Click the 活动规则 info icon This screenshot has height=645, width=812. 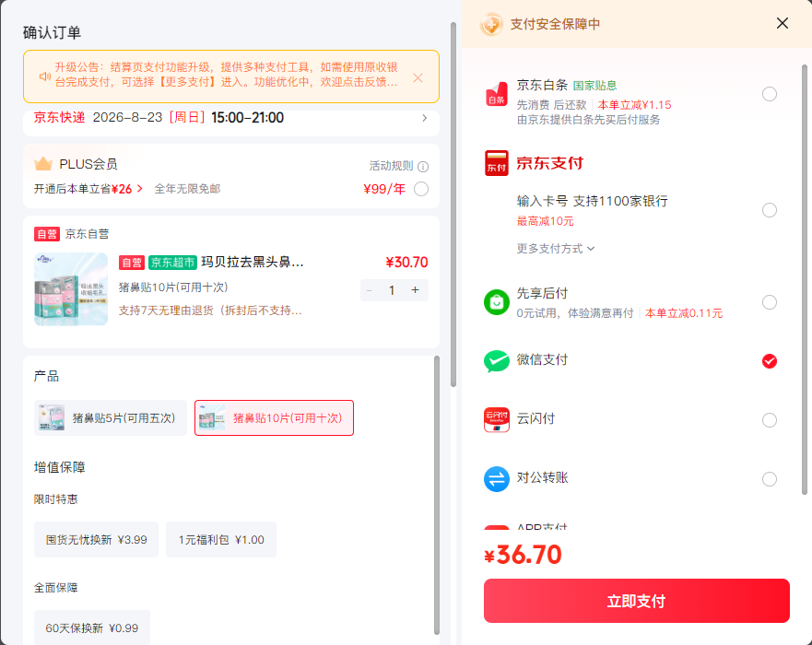pos(423,167)
